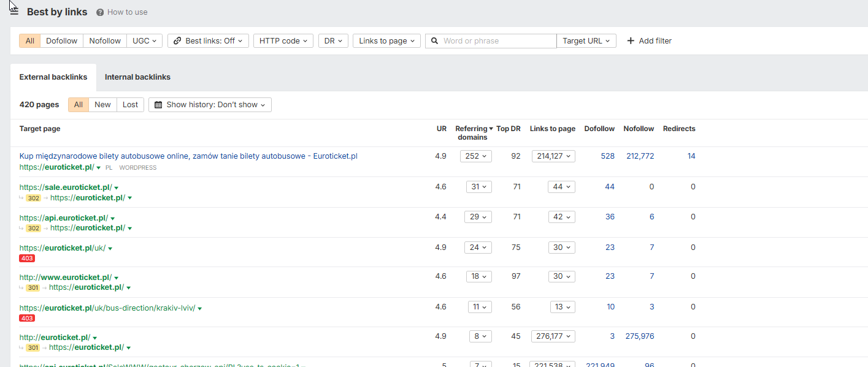Open the HTTP code dropdown
This screenshot has width=868, height=367.
(x=283, y=41)
